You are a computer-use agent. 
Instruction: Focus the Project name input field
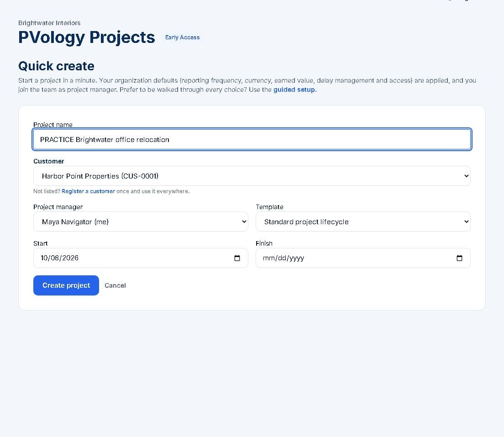252,140
